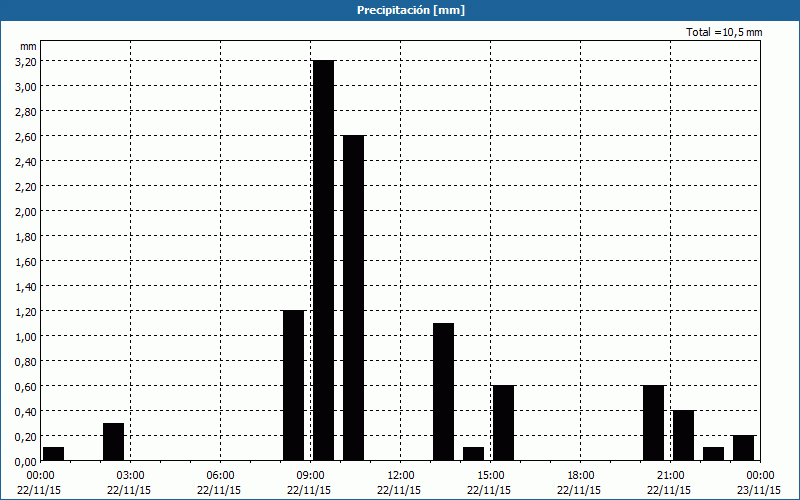The width and height of the screenshot is (800, 500).
Task: Click the 23/11/15 date label
Action: (x=759, y=490)
